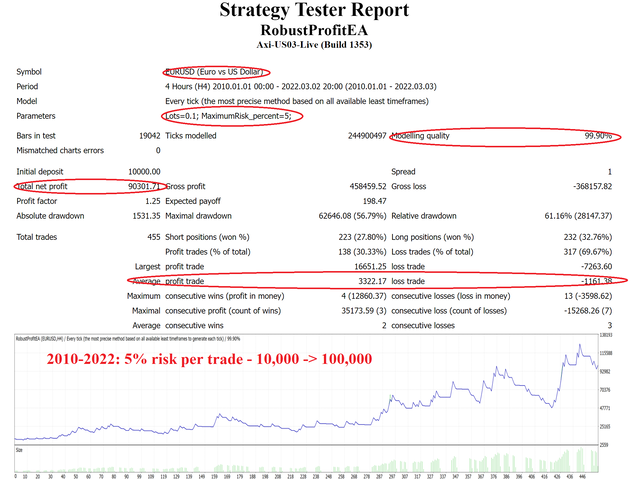640x480 pixels.
Task: Click the Absolute drawdown value 1531.35
Action: pyautogui.click(x=147, y=216)
